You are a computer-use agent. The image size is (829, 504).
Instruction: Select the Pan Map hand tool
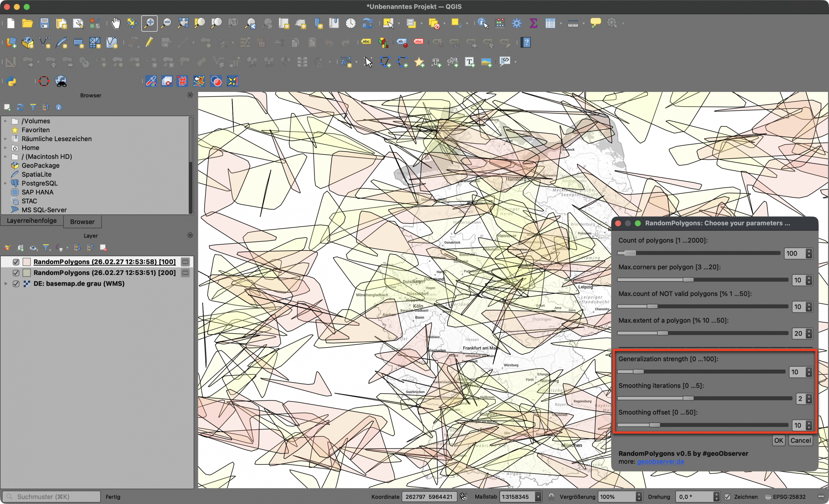(x=116, y=23)
